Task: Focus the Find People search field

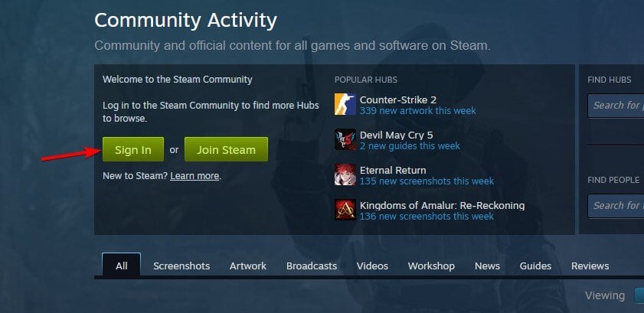Action: pos(616,206)
